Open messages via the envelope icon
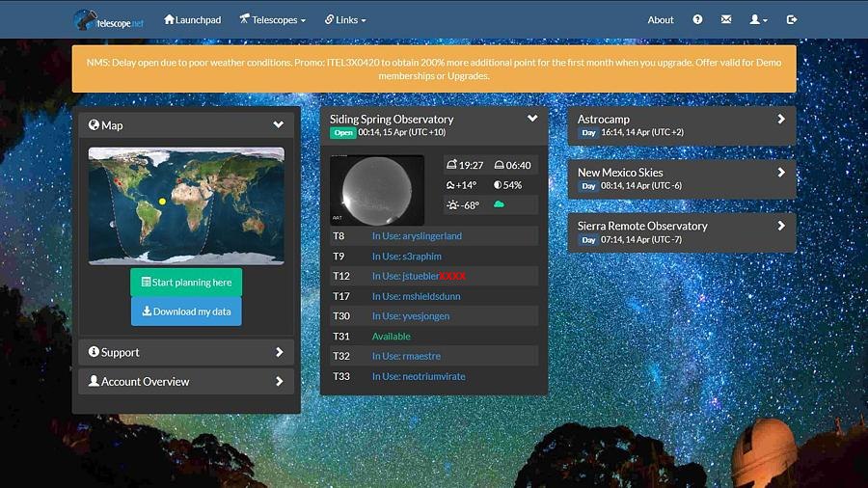 (x=726, y=19)
